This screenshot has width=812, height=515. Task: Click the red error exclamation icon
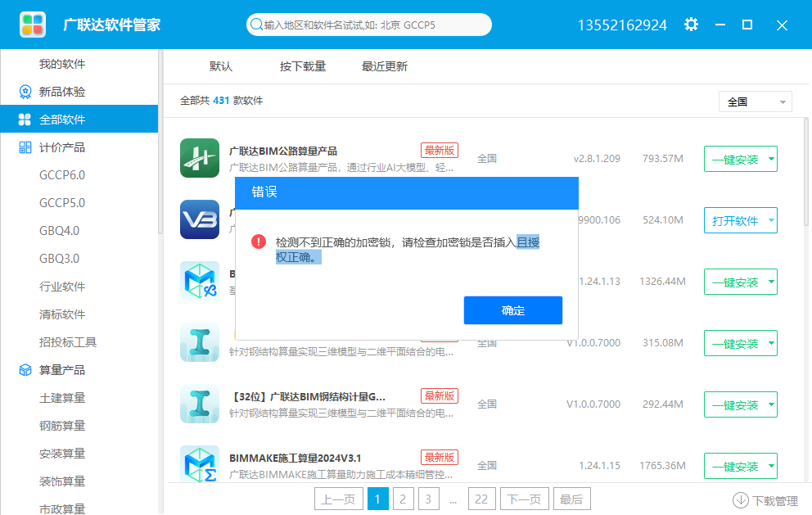[259, 242]
